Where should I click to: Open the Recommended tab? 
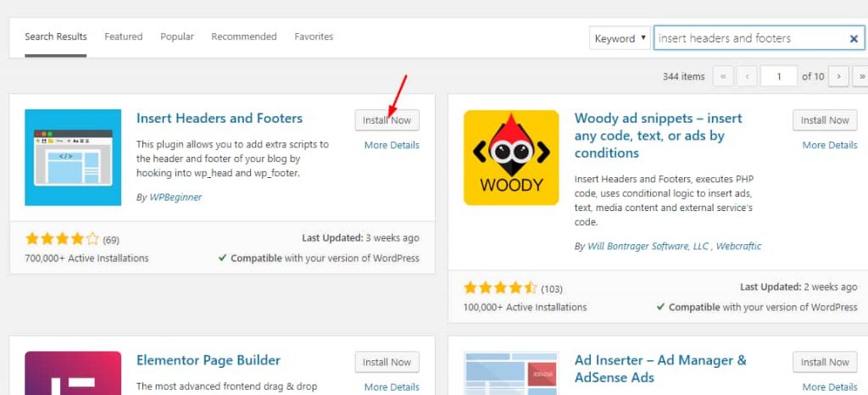(244, 37)
